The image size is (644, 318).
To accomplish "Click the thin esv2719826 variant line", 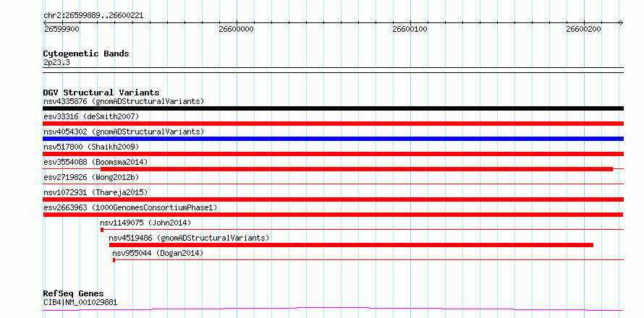I will click(x=333, y=184).
